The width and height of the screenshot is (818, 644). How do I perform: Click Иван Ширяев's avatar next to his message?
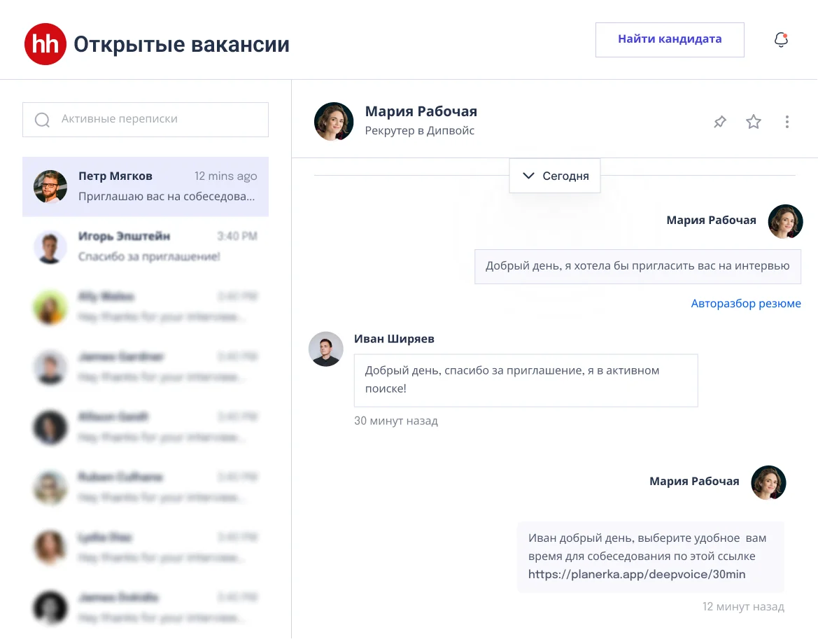tap(326, 349)
